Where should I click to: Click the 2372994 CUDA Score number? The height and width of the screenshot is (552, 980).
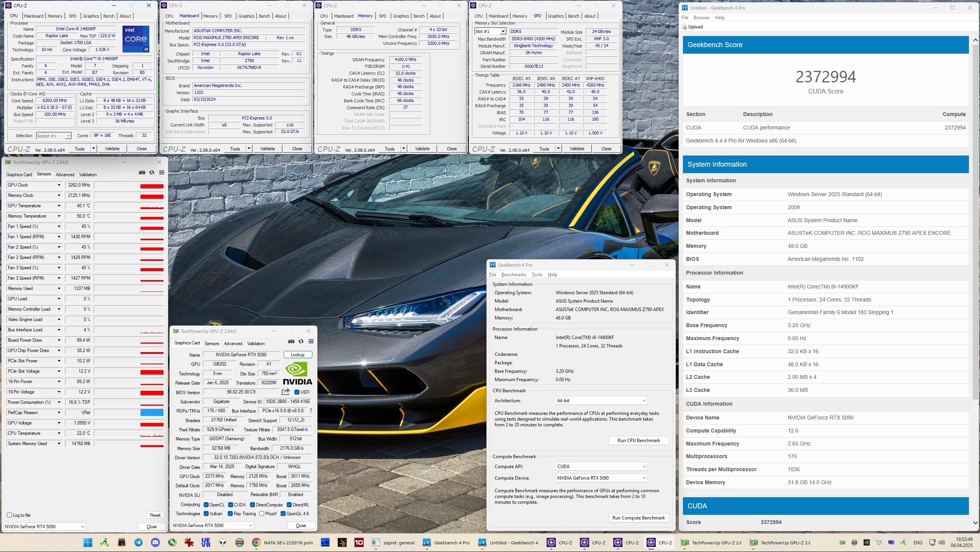(x=826, y=77)
